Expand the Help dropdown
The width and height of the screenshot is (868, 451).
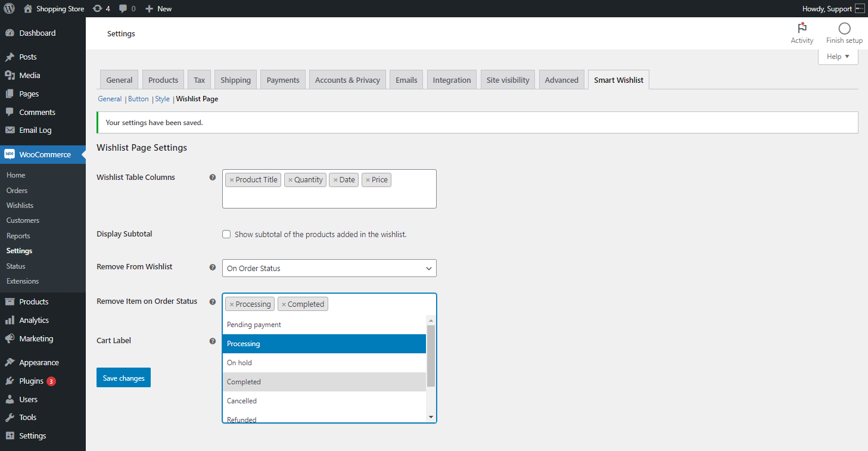838,57
